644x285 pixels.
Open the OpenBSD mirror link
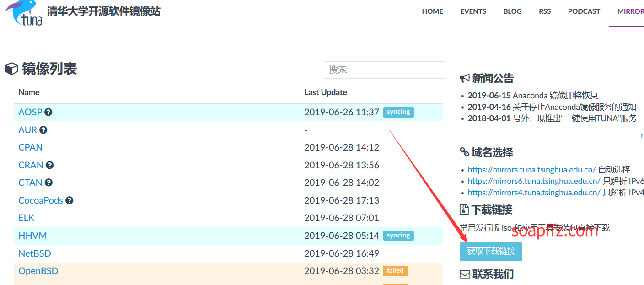coord(38,271)
